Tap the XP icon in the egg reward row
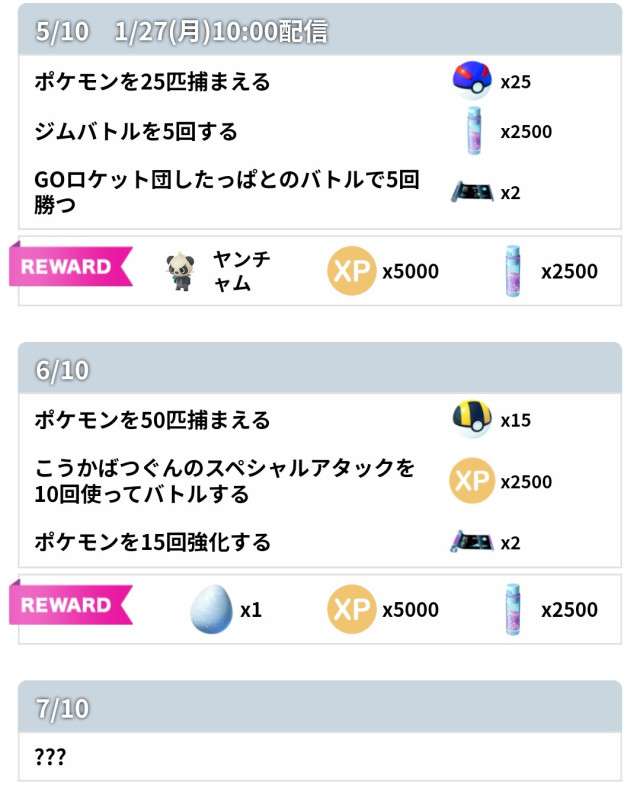 click(351, 609)
